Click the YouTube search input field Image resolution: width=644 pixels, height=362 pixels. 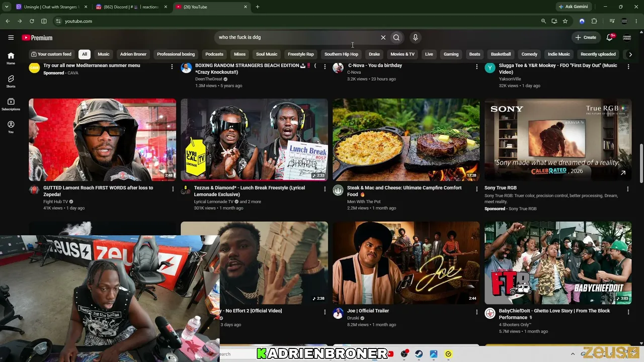297,37
